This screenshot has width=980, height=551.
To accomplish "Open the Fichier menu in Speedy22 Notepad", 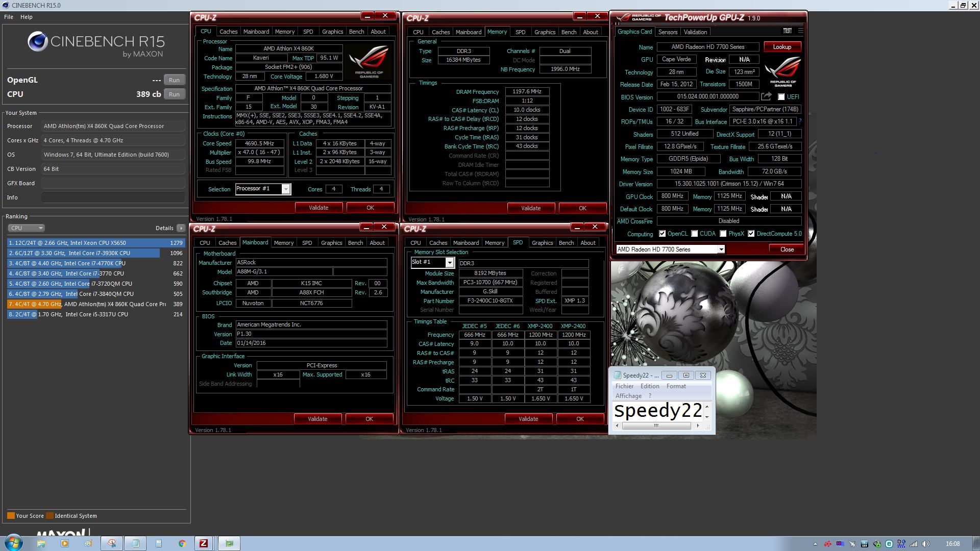I will (x=624, y=386).
